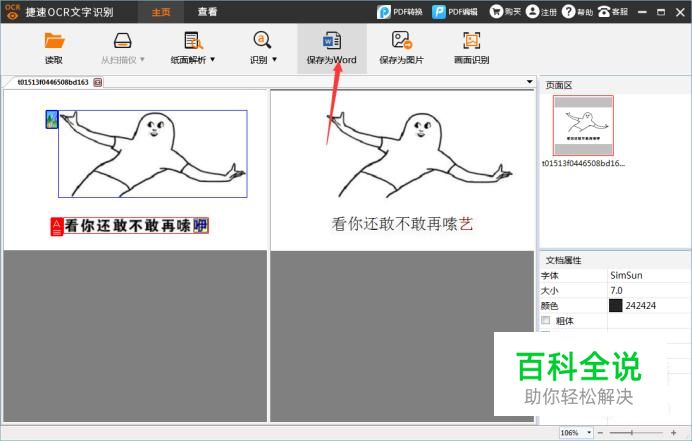Click the 客服 customer service phone icon
This screenshot has width=692, height=441.
604,11
